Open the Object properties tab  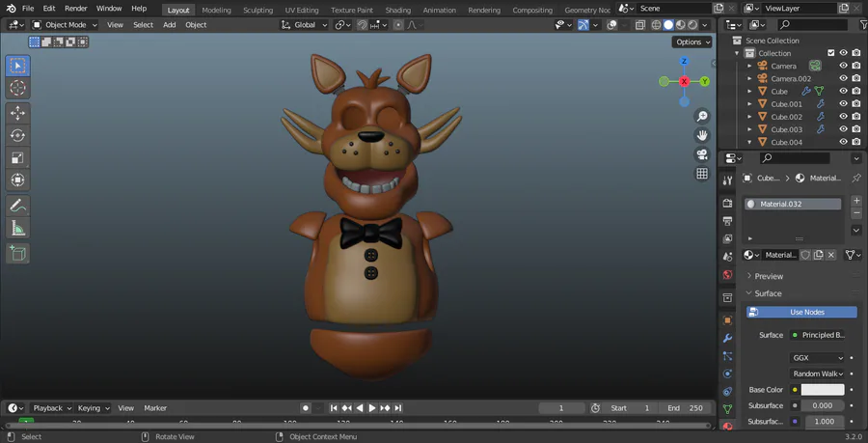727,320
